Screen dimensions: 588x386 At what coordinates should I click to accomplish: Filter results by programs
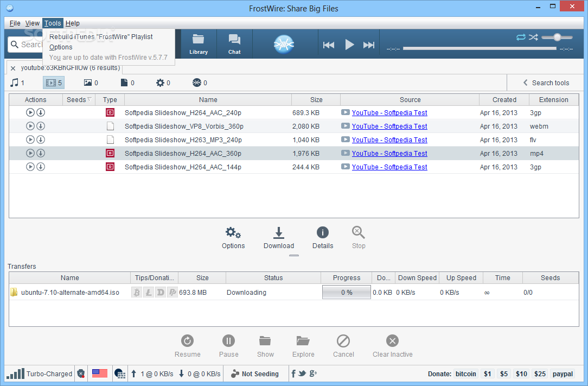tap(163, 83)
